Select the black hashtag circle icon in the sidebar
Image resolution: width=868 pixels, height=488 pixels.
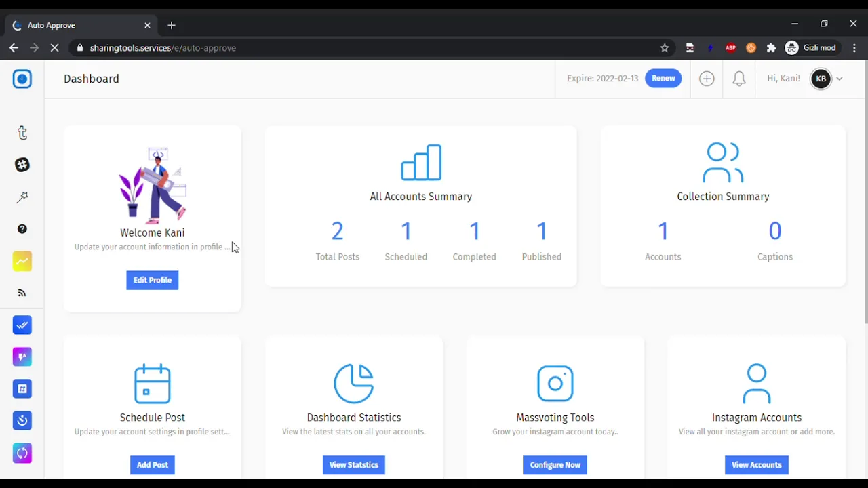pyautogui.click(x=22, y=165)
